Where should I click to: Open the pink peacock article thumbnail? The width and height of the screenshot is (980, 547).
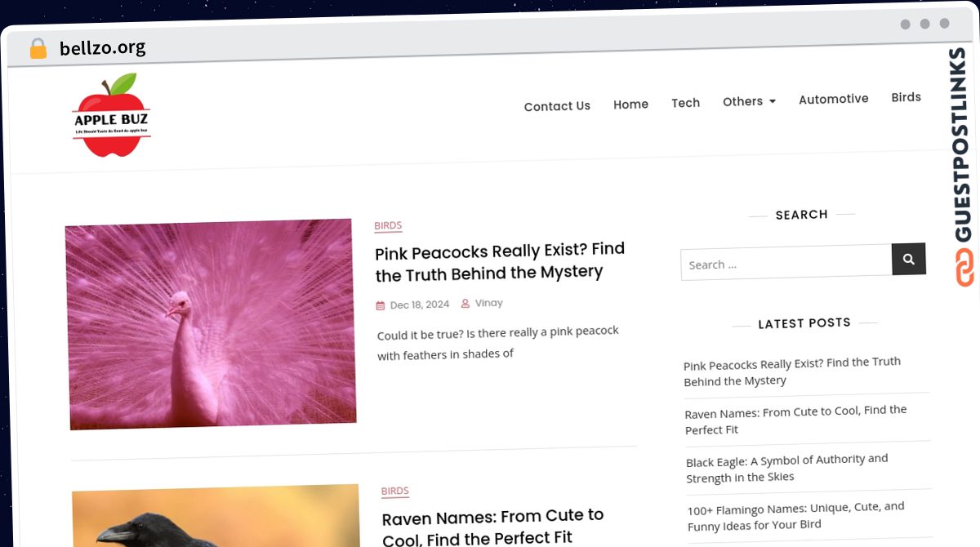(x=211, y=323)
